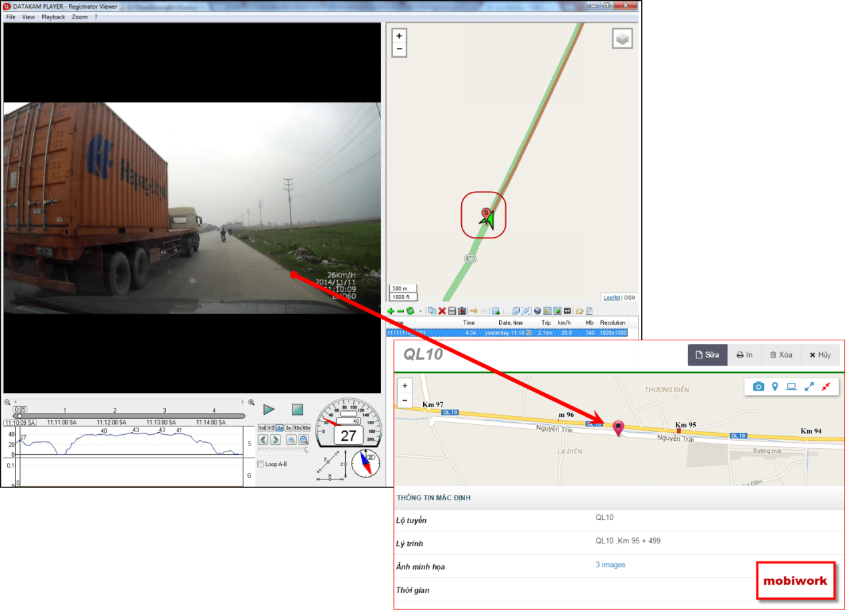Delete the file with the red X icon
The height and width of the screenshot is (616, 853).
click(x=442, y=311)
